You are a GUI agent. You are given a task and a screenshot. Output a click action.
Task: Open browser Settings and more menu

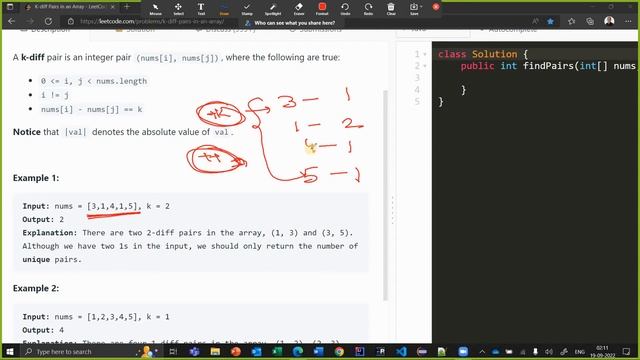click(628, 21)
